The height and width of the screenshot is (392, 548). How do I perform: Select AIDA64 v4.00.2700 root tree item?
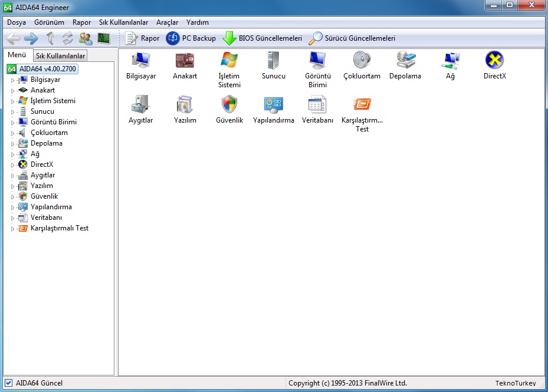pyautogui.click(x=48, y=69)
